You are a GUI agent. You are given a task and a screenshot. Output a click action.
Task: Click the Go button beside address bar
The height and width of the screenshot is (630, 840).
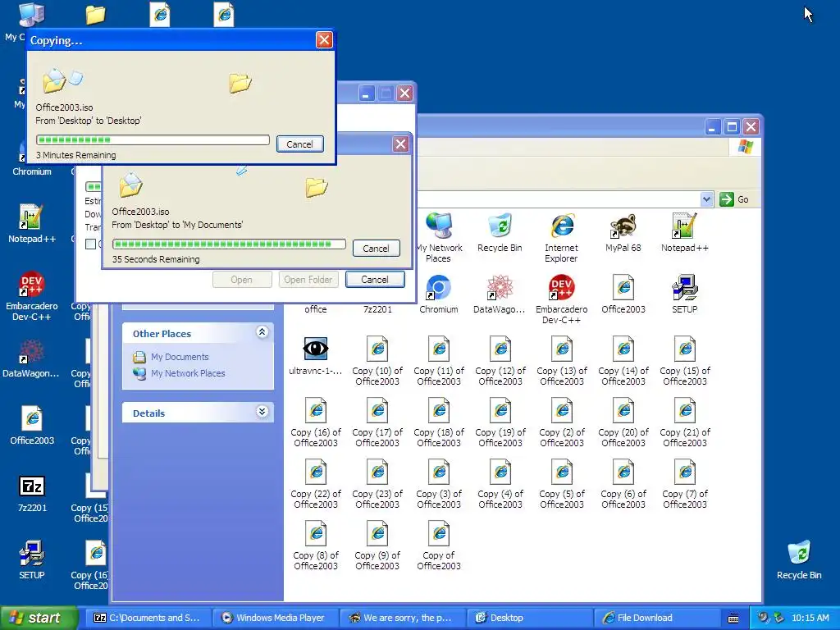[734, 199]
